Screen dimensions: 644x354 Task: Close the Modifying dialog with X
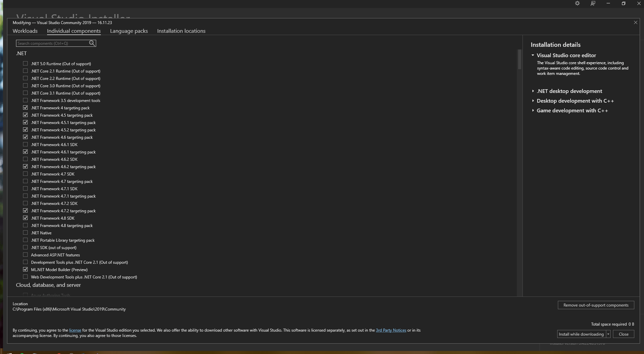(635, 22)
